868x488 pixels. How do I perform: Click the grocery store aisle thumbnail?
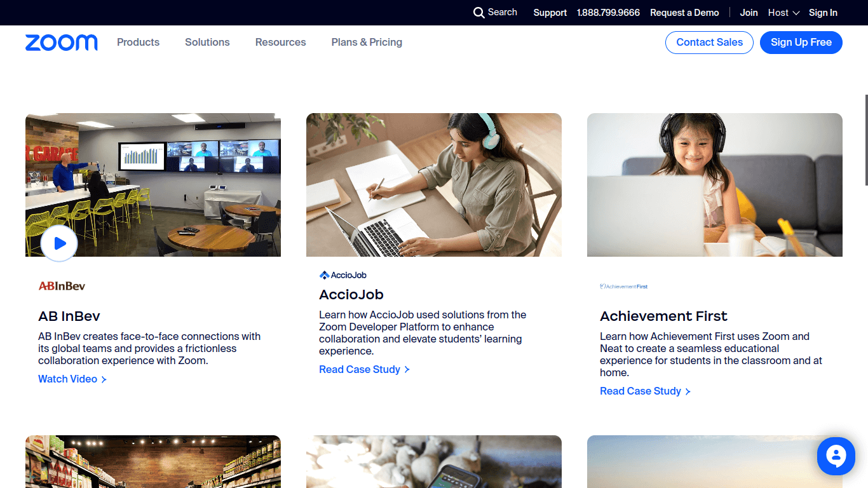tap(153, 462)
